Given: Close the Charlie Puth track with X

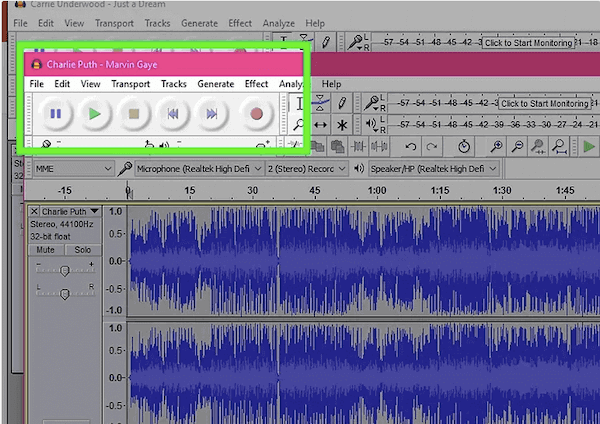Looking at the screenshot, I should 34,212.
